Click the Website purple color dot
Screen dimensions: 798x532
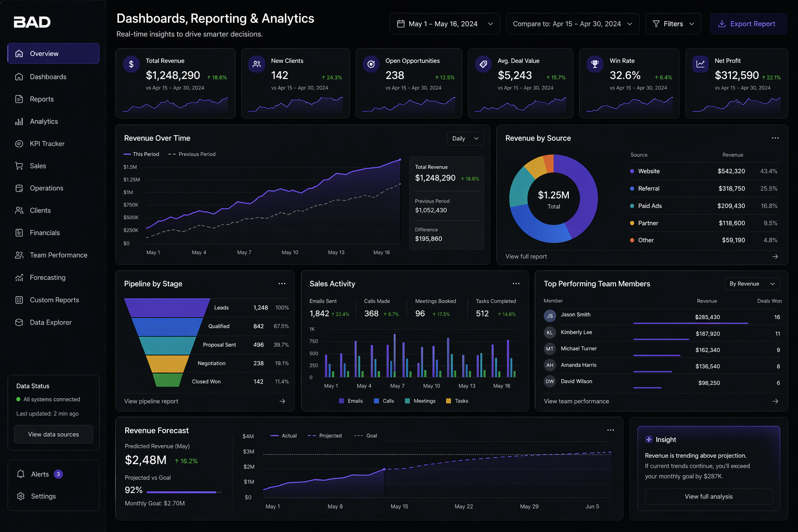[632, 171]
